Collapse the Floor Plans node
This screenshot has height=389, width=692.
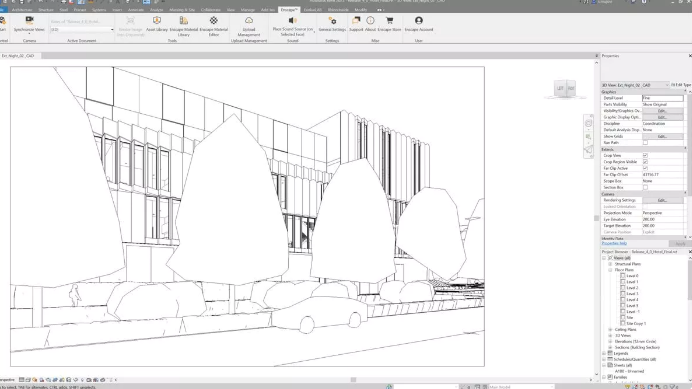coord(610,270)
